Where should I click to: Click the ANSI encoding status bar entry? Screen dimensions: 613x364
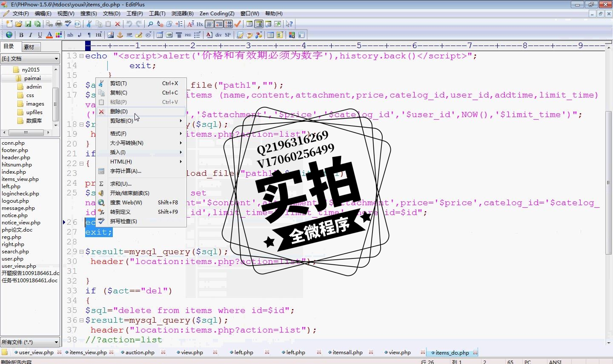(555, 362)
